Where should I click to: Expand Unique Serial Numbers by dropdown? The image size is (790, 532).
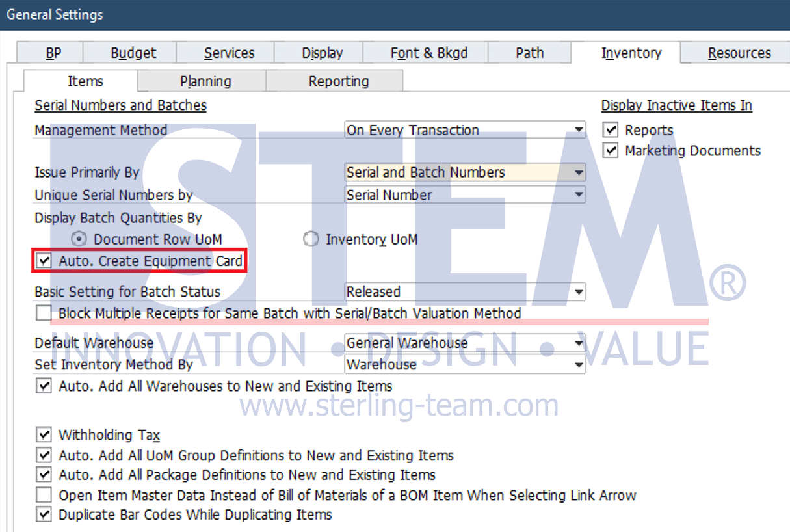tap(579, 194)
